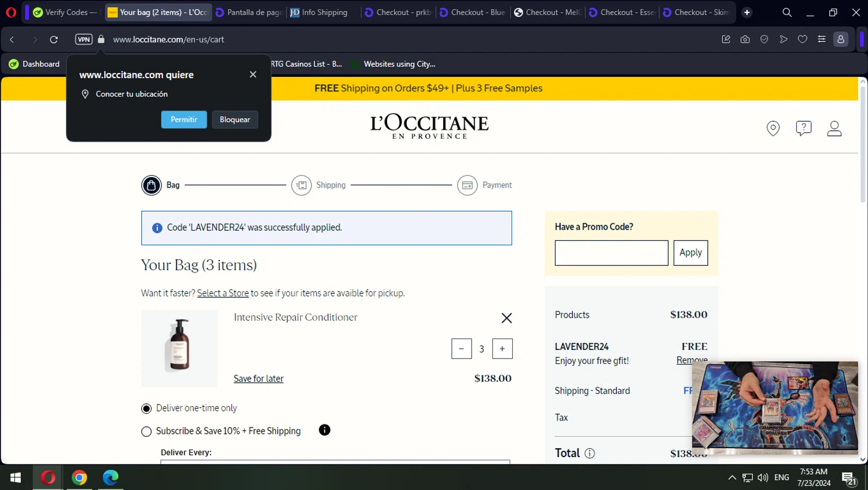868x490 pixels.
Task: Open RTG Casinos List bookmark
Action: click(x=307, y=64)
